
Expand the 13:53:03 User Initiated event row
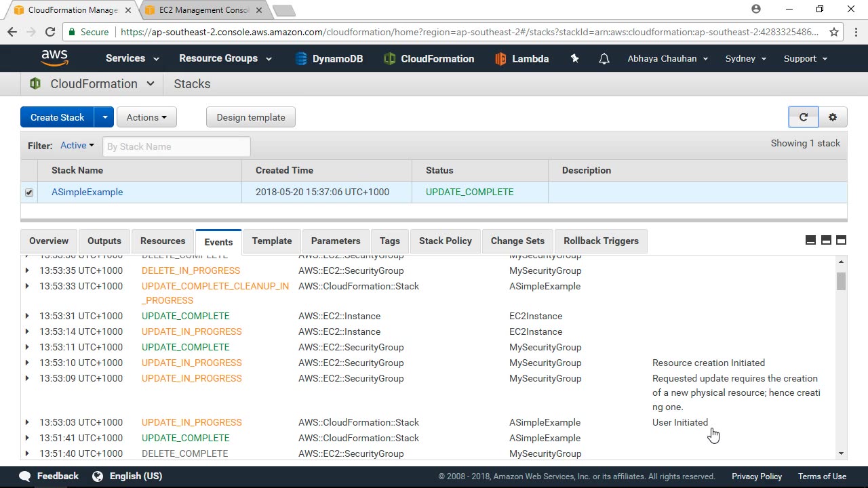pos(27,422)
